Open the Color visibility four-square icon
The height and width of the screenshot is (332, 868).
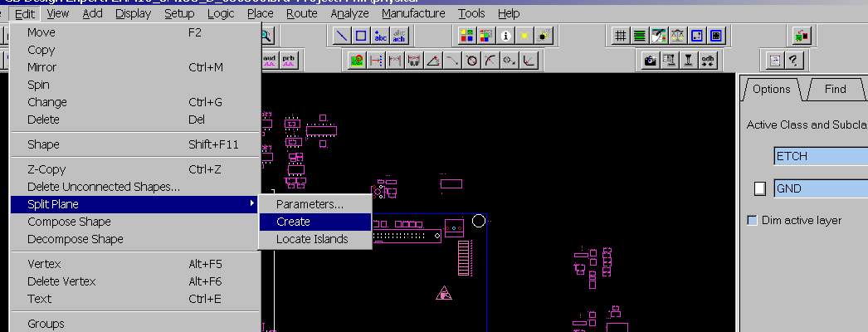(x=466, y=36)
